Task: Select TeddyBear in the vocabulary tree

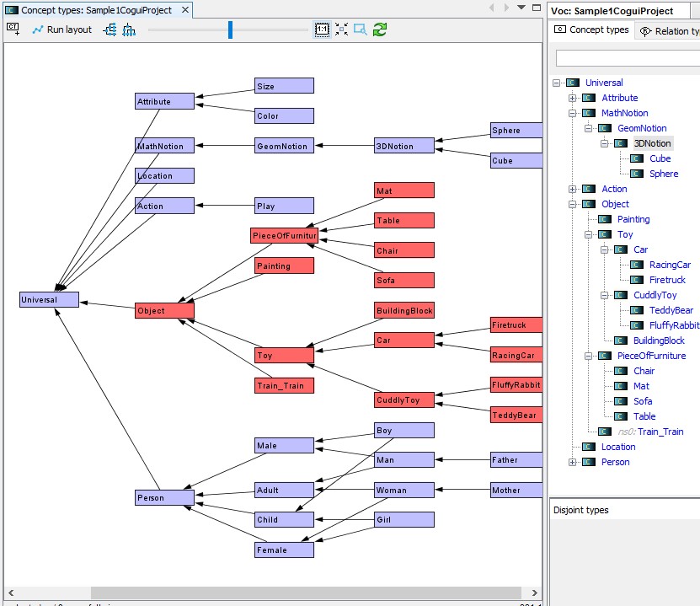Action: tap(671, 310)
